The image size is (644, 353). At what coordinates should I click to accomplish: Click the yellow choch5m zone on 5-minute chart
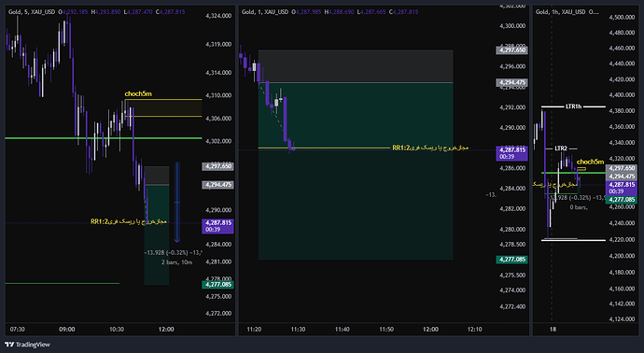(163, 108)
